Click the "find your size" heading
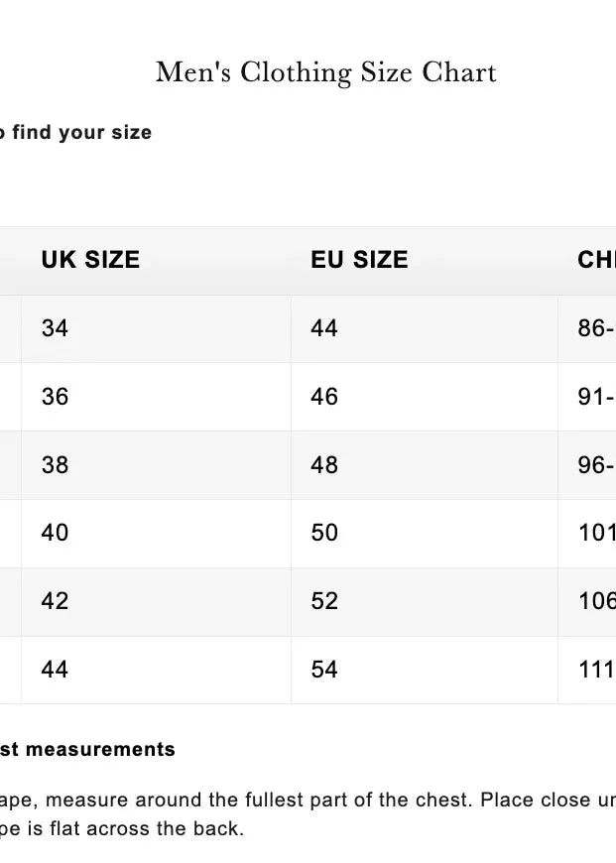 (x=77, y=133)
